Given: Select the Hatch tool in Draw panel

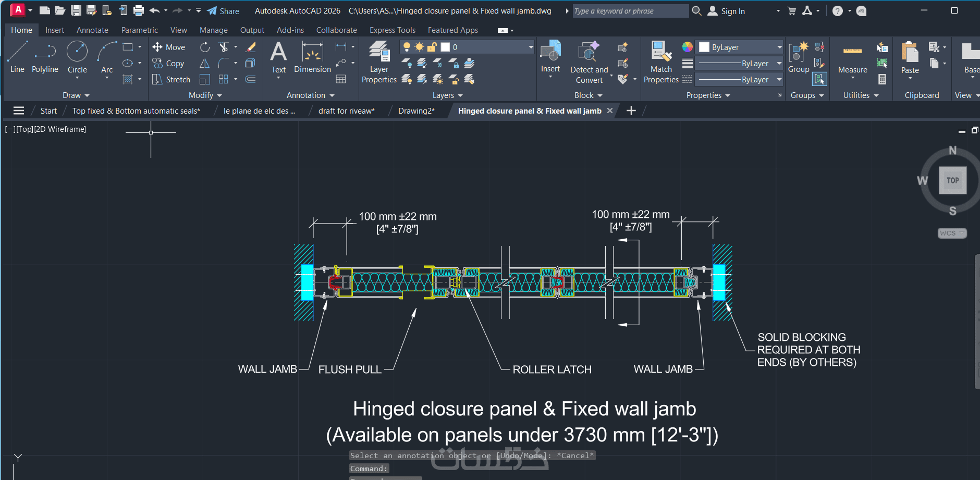Looking at the screenshot, I should click(x=128, y=79).
